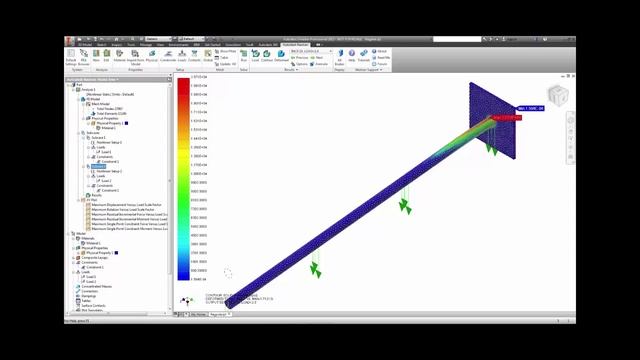The height and width of the screenshot is (360, 640).
Task: Switch to the Get Started ribbon tab
Action: tap(213, 44)
